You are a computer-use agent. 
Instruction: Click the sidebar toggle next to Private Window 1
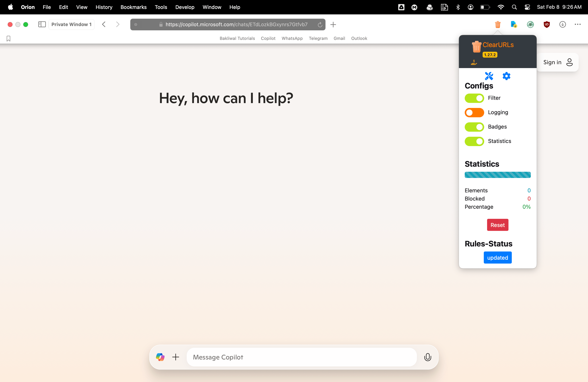(42, 24)
